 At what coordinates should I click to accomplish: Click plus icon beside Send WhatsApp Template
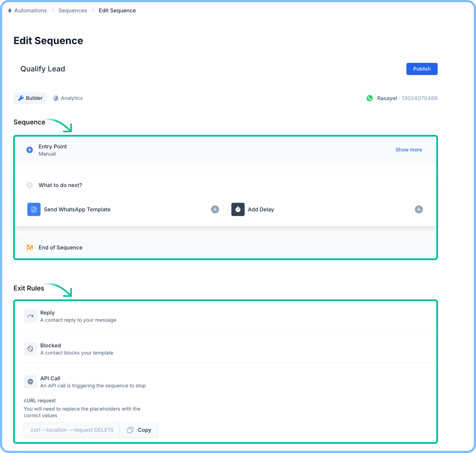[215, 209]
